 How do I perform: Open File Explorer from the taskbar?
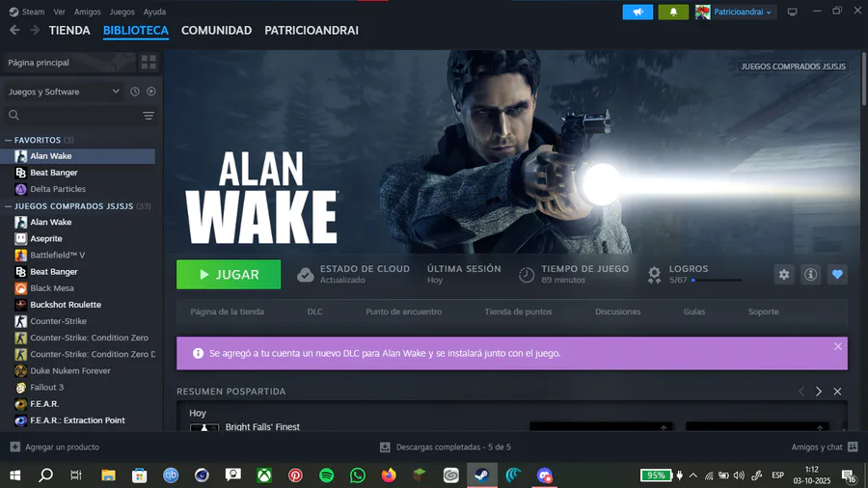coord(108,475)
